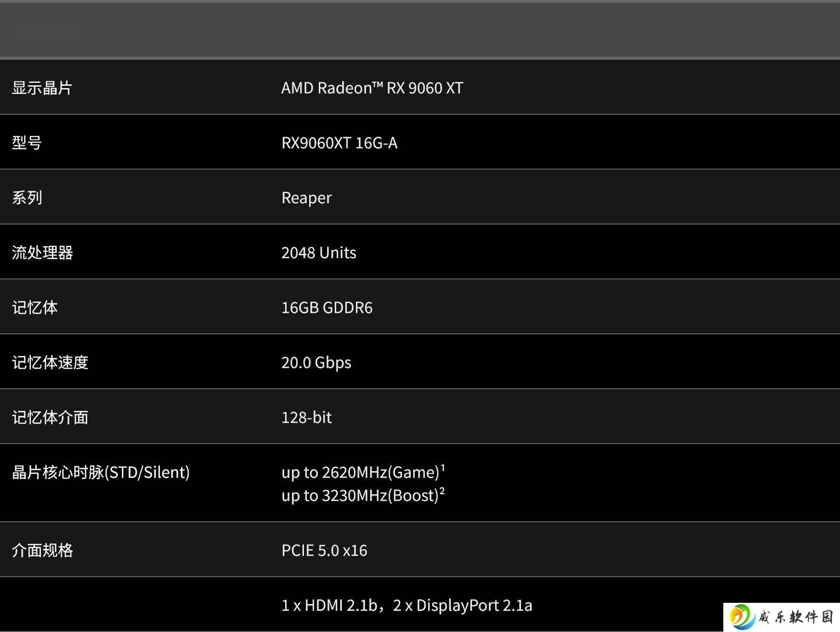Viewport: 840px width, 632px height.
Task: Select the 晶片核心时脉(STD/Silent) label
Action: tap(101, 472)
